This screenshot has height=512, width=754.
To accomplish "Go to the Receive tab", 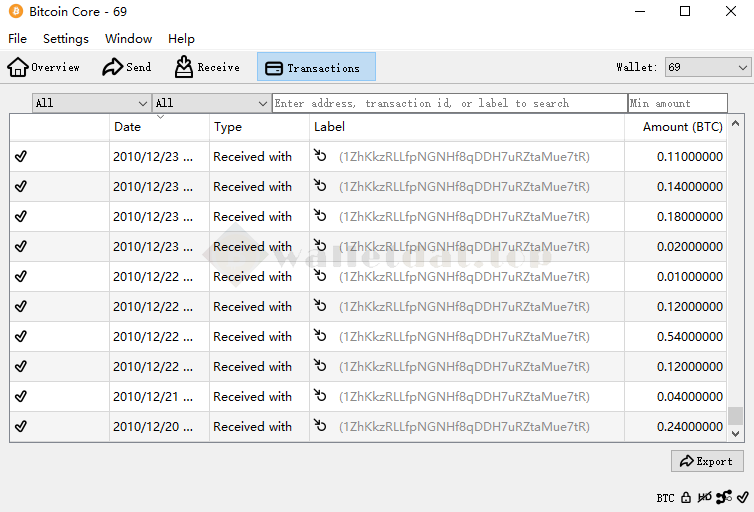I will tap(207, 67).
